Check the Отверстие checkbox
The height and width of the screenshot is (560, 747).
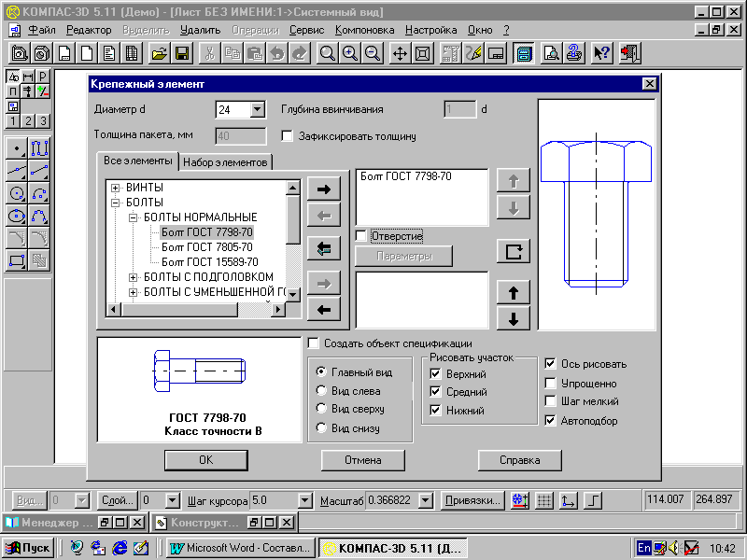click(361, 236)
